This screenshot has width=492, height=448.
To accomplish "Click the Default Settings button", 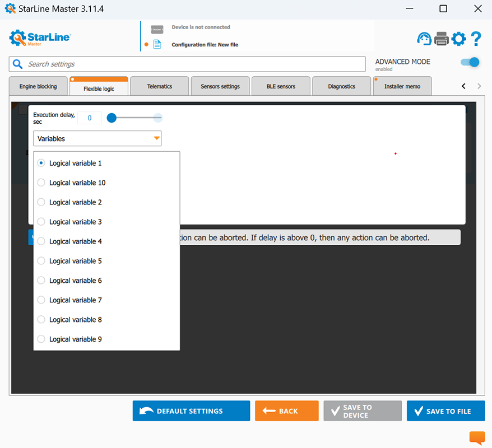I will click(192, 410).
